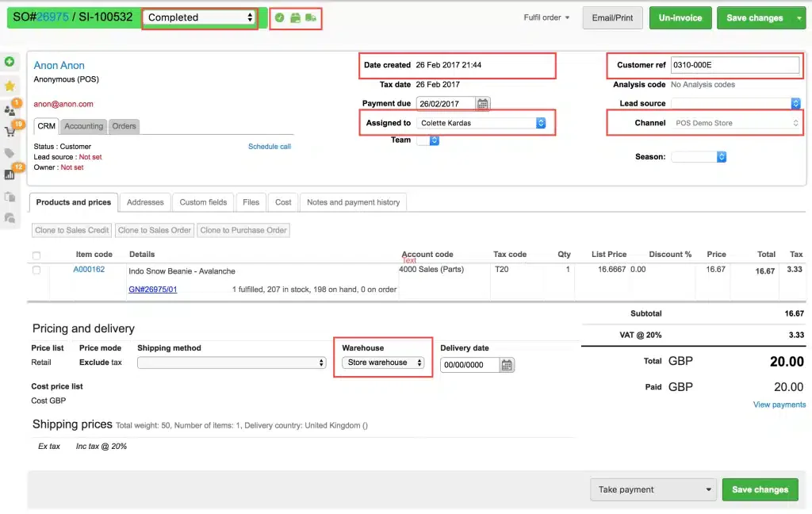812x514 pixels.
Task: Expand the Fulfil order menu
Action: pos(546,17)
